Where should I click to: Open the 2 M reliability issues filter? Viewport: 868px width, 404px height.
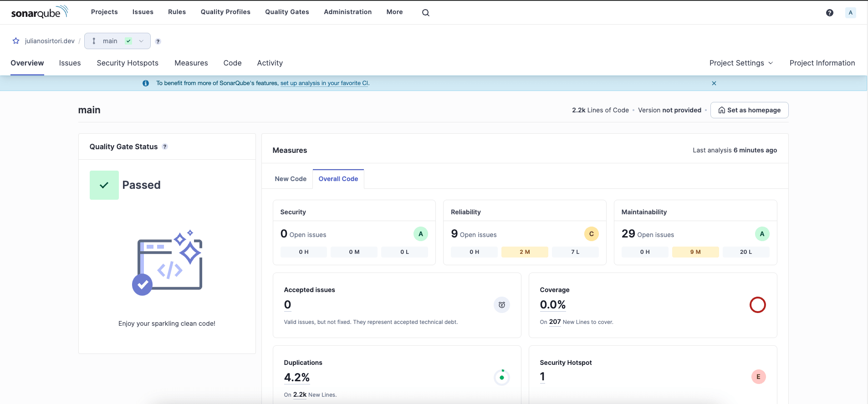pos(525,252)
